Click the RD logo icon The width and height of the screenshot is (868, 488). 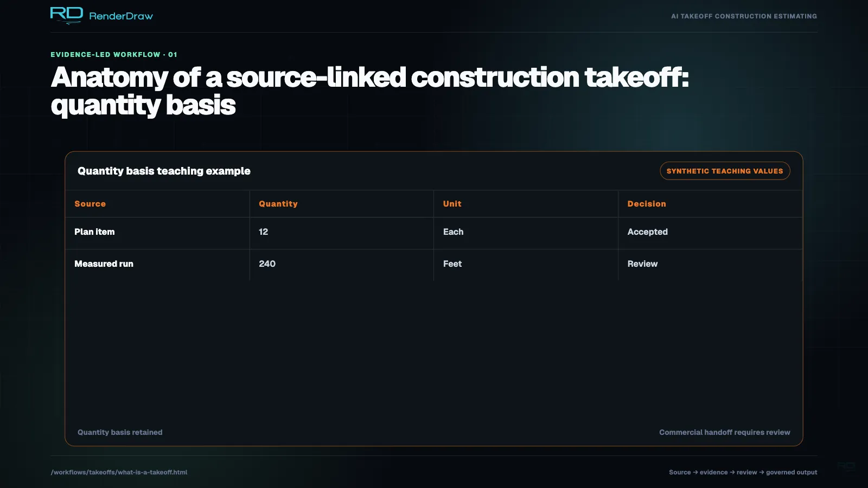click(x=67, y=16)
